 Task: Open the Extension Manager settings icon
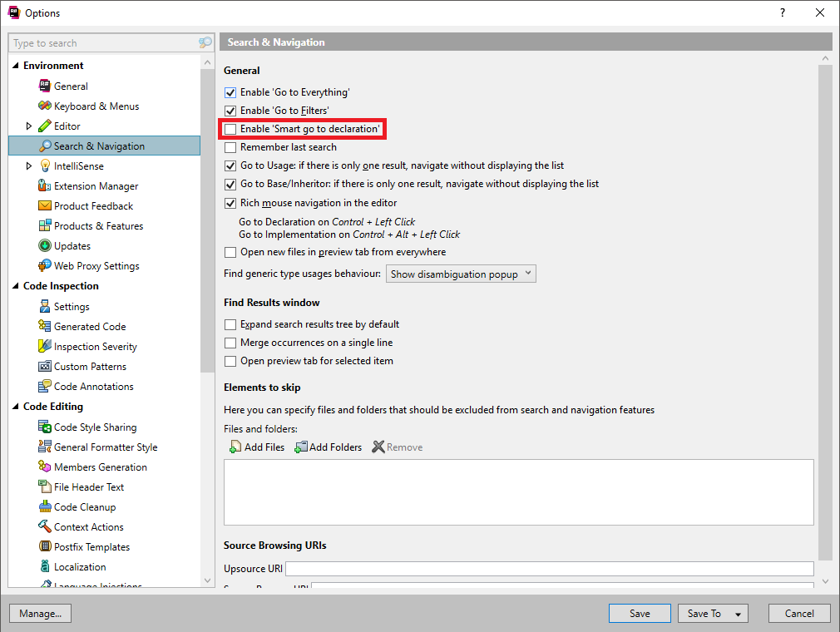45,185
